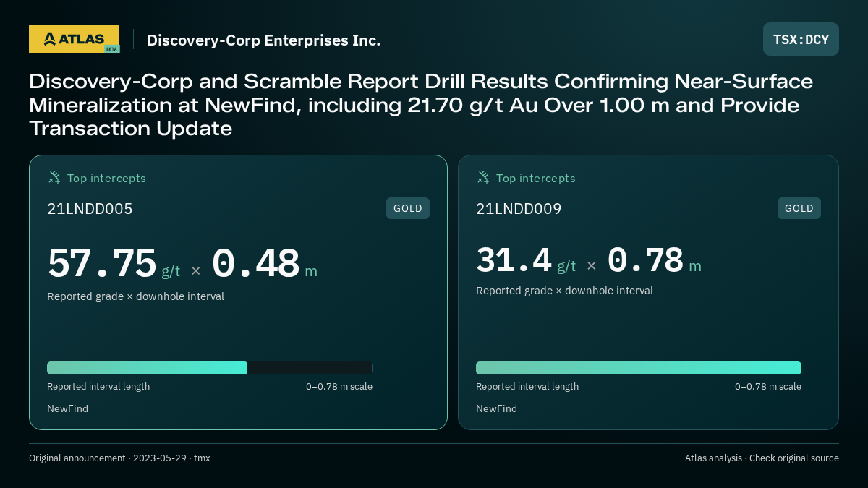
Task: Click the 0.48 m interval value
Action: [x=265, y=263]
